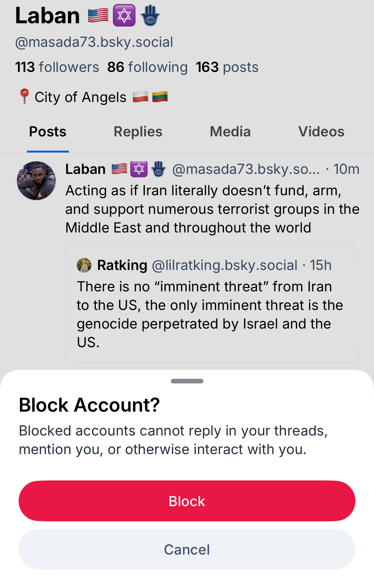Tap the 113 followers link
The height and width of the screenshot is (588, 374).
click(57, 67)
